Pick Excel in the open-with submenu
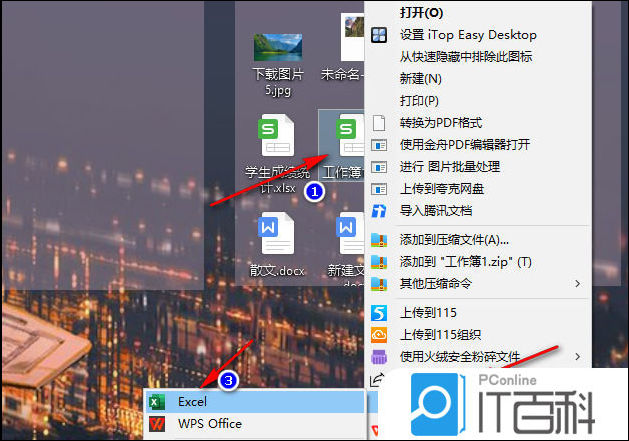Image resolution: width=629 pixels, height=441 pixels. 254,402
